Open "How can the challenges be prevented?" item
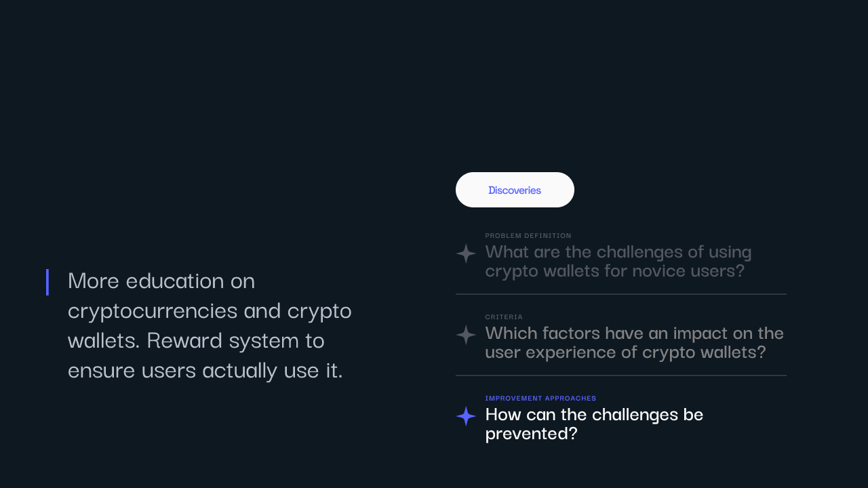868x488 pixels. [594, 424]
